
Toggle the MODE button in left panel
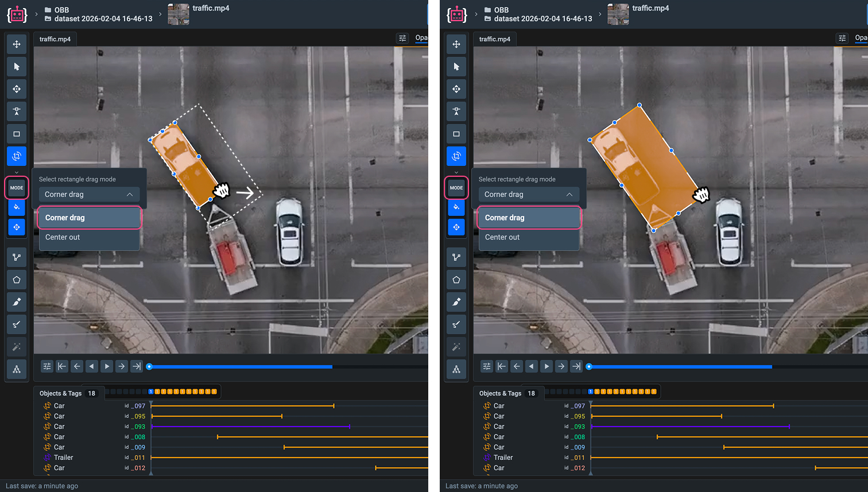[x=17, y=188]
